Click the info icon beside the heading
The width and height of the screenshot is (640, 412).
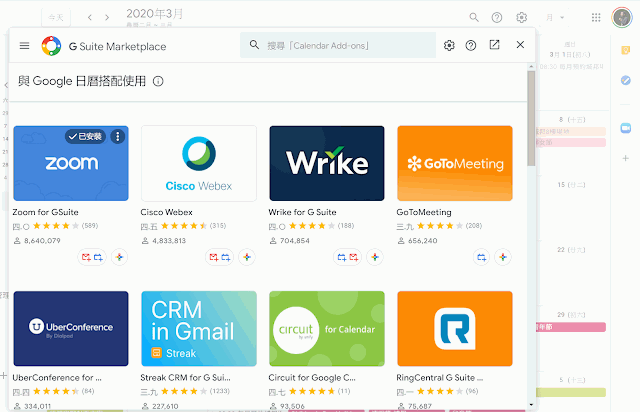pos(158,81)
